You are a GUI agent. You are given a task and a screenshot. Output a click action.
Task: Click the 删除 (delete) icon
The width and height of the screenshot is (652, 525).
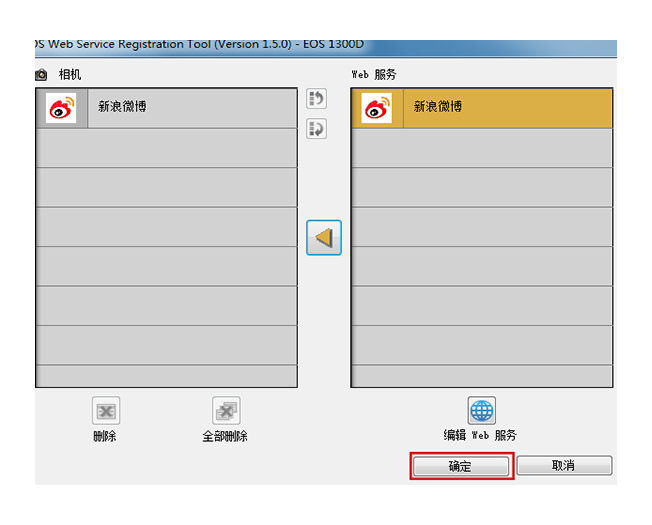click(106, 411)
